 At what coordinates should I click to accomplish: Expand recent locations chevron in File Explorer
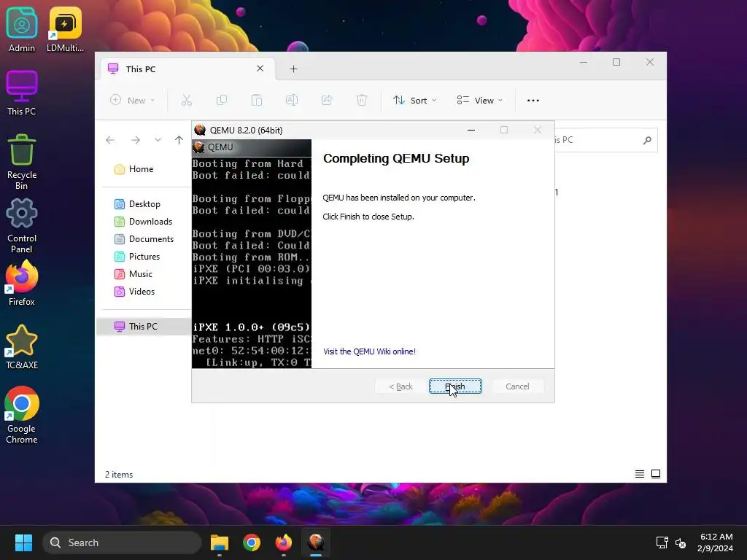coord(158,140)
